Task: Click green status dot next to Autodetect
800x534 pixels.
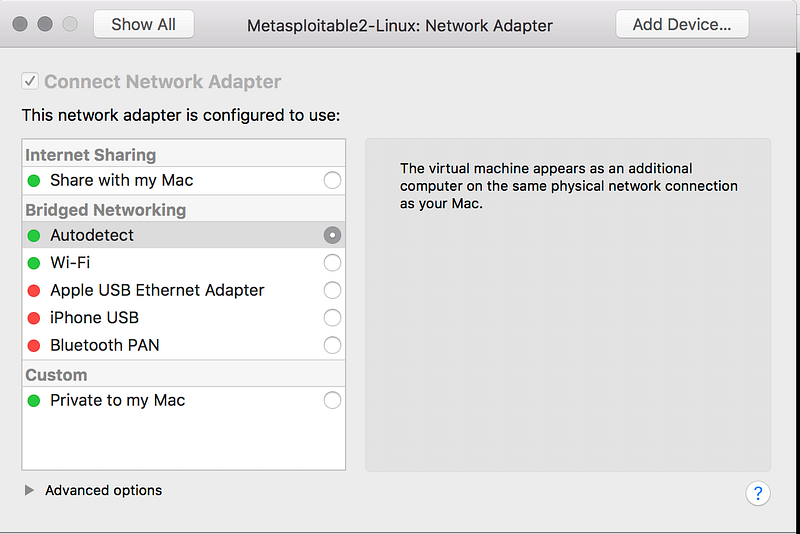Action: tap(34, 236)
